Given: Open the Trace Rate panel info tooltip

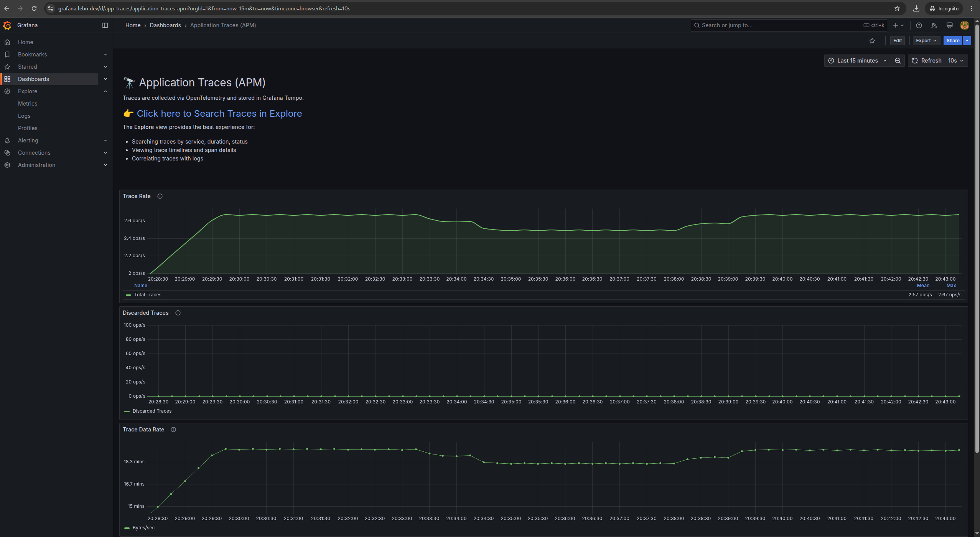Looking at the screenshot, I should click(160, 196).
